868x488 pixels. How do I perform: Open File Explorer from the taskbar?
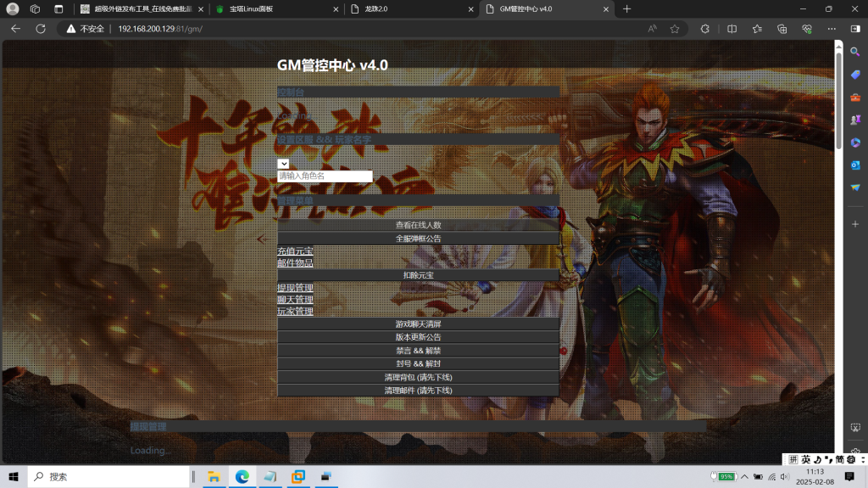tap(214, 476)
